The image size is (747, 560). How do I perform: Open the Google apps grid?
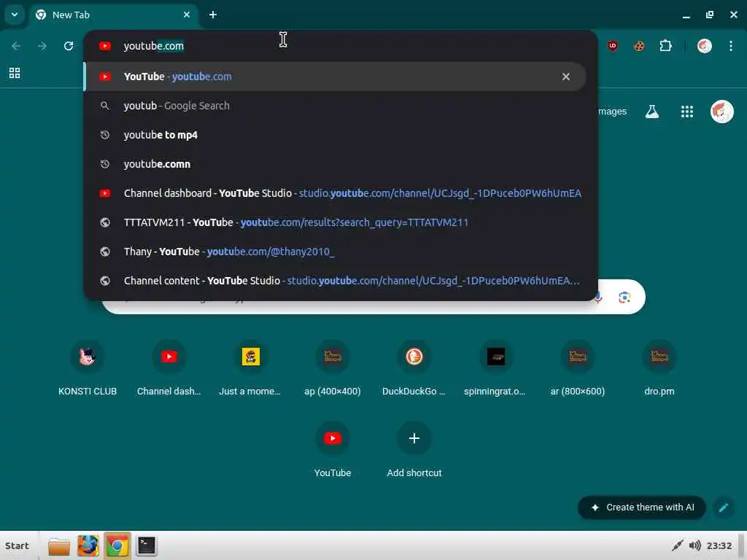pyautogui.click(x=687, y=112)
